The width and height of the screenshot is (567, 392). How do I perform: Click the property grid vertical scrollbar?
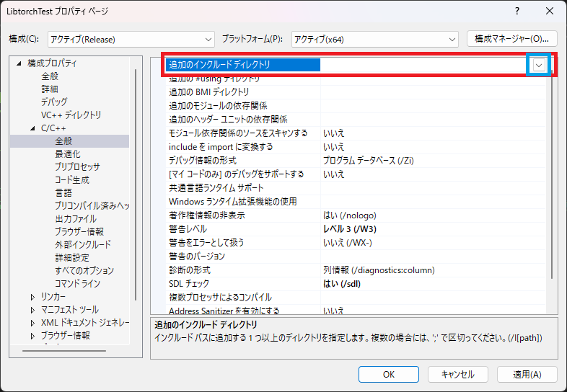(x=553, y=180)
